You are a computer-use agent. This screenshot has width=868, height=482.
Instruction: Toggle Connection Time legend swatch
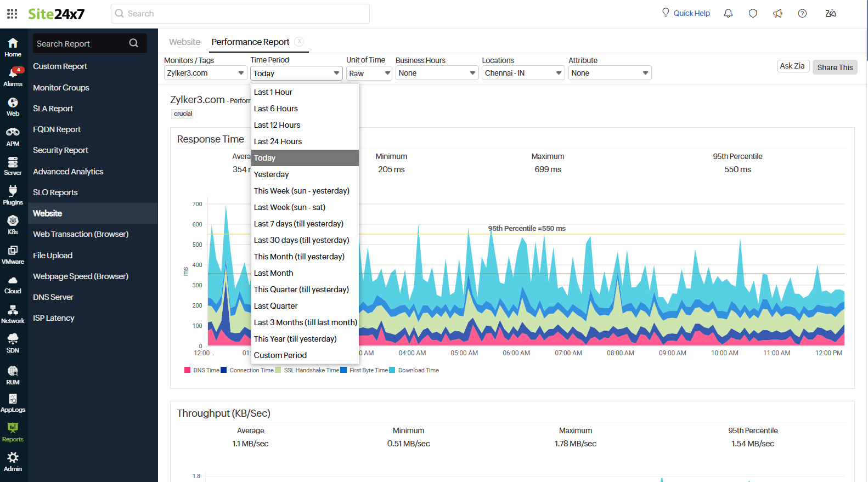[223, 370]
